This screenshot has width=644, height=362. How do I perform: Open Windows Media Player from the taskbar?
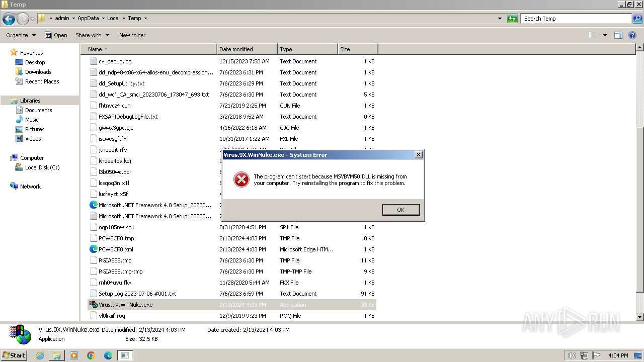[x=74, y=355]
